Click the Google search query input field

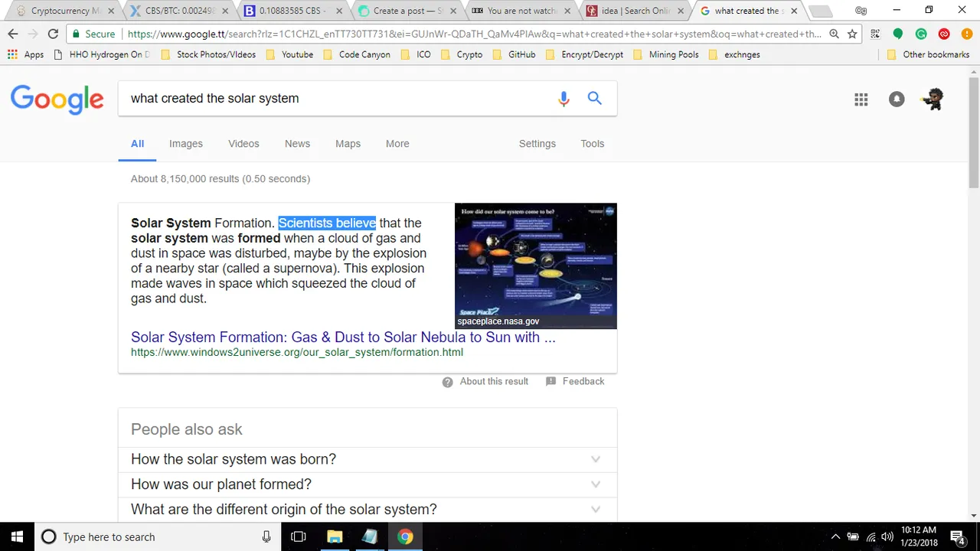(337, 99)
